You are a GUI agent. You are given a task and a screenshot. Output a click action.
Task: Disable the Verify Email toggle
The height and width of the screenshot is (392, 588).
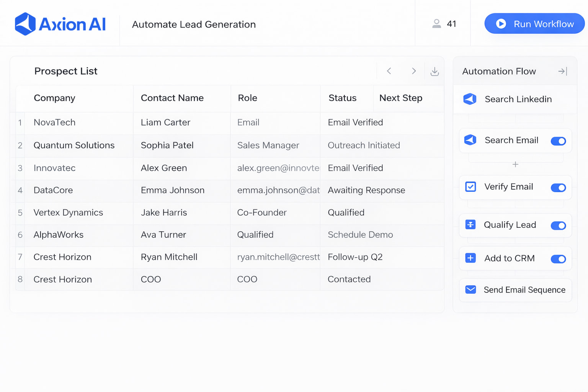click(558, 188)
